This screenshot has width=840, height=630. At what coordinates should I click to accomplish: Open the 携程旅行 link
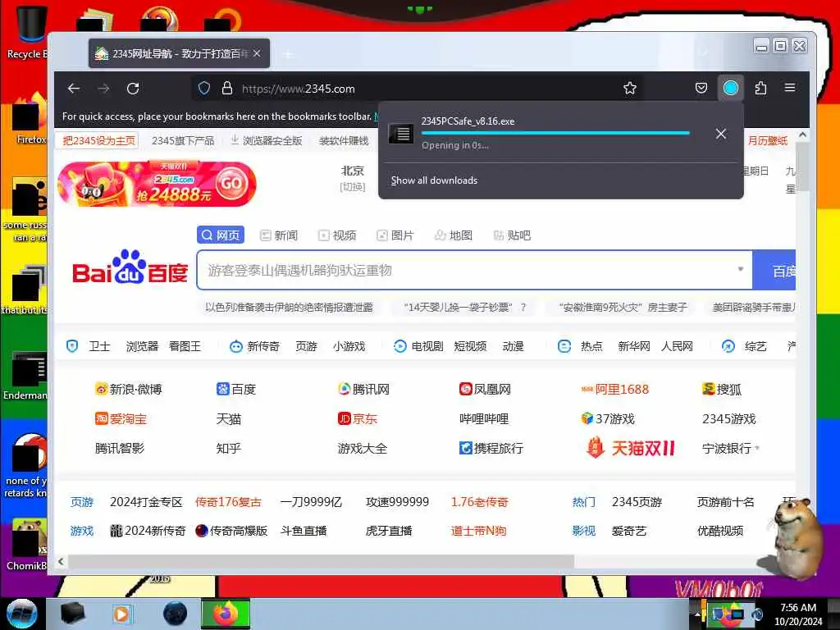pos(491,448)
